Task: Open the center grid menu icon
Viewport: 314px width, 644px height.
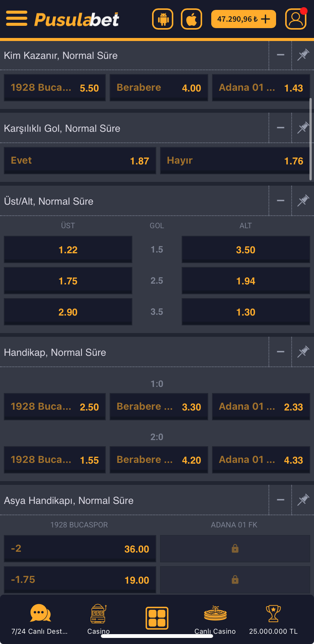Action: coord(157,618)
